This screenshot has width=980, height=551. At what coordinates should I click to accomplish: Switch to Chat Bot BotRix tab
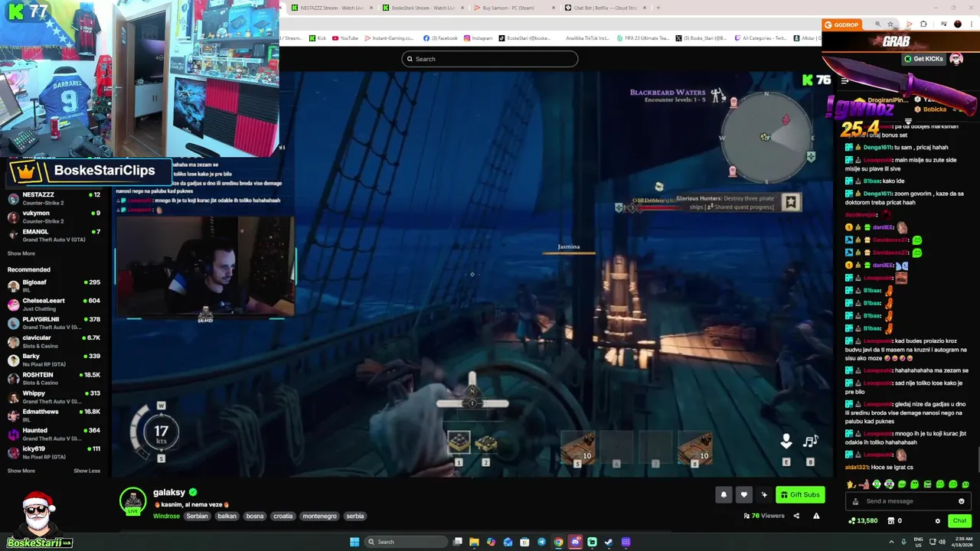click(605, 8)
